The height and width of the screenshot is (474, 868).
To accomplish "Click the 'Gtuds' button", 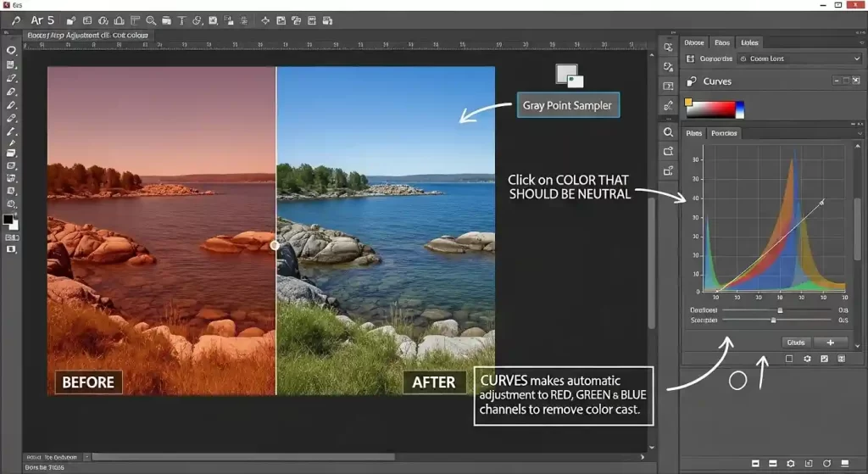I will pos(795,343).
